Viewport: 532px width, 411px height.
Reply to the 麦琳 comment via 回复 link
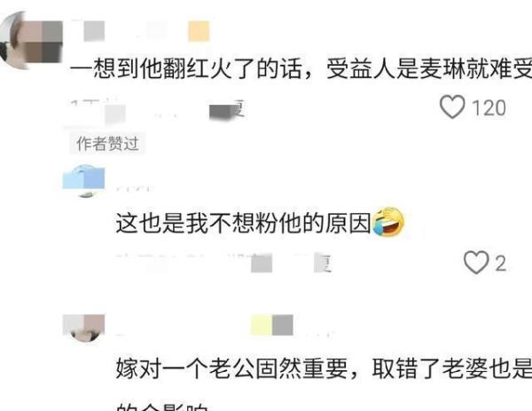coord(227,110)
